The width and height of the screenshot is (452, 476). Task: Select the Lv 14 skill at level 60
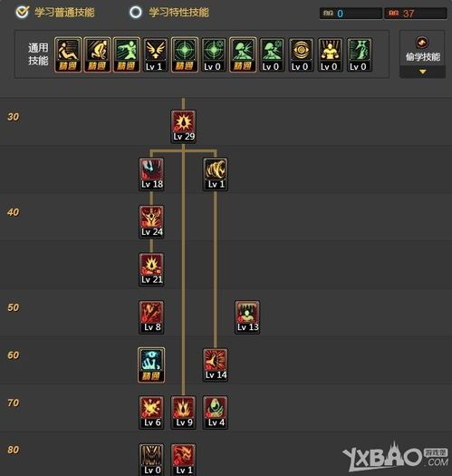click(x=216, y=364)
